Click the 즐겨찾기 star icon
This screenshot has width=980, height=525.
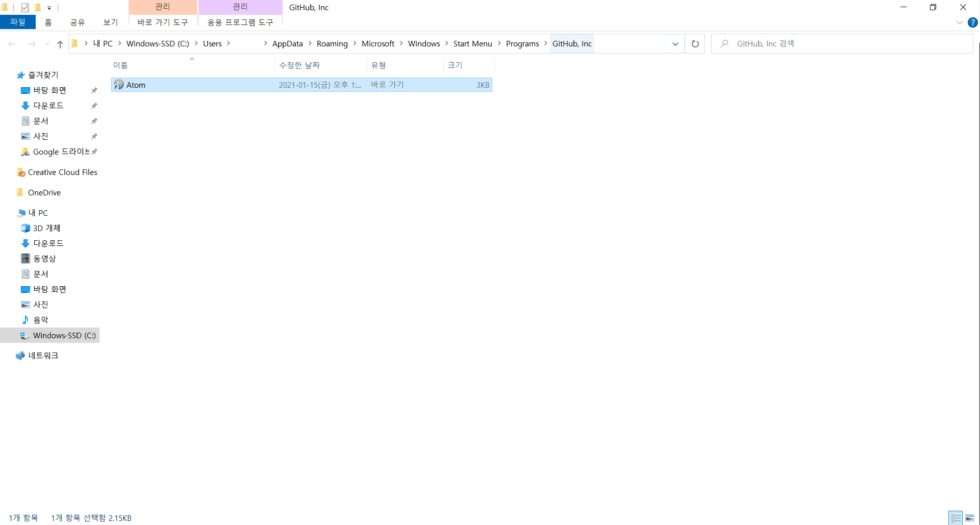point(21,75)
